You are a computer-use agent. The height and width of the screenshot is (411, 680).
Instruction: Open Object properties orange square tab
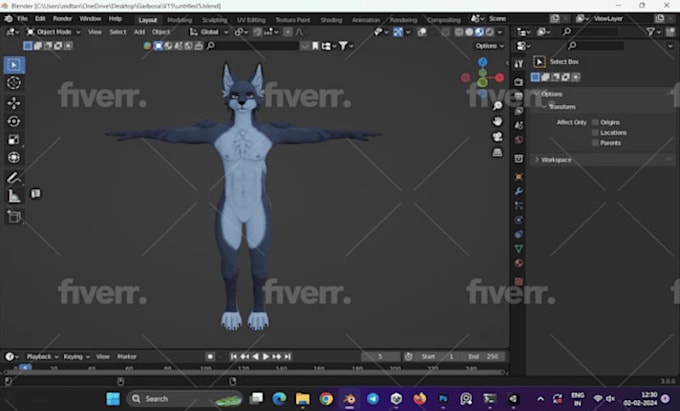coord(518,176)
